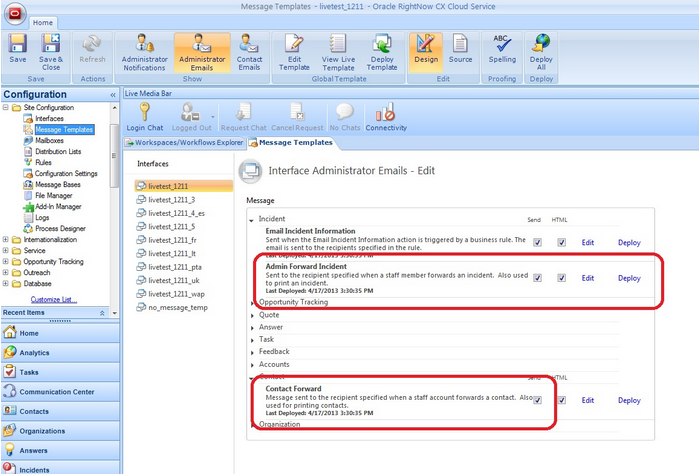This screenshot has height=474, width=699.
Task: Open Tasks navigation button
Action: coord(60,372)
